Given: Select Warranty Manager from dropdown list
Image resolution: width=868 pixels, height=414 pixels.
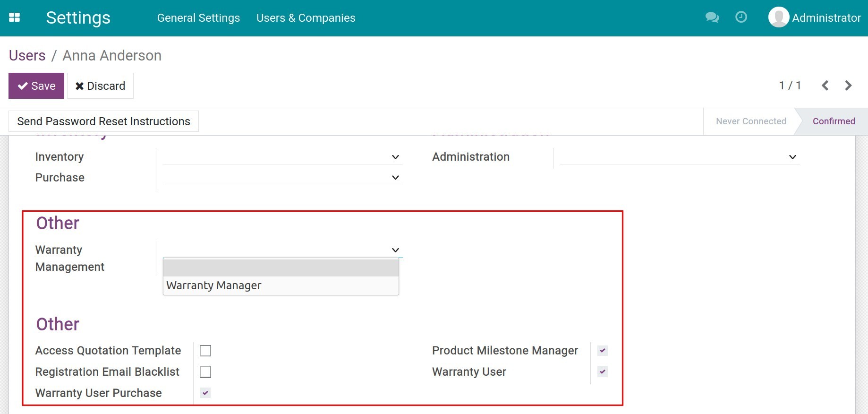Looking at the screenshot, I should coord(281,285).
